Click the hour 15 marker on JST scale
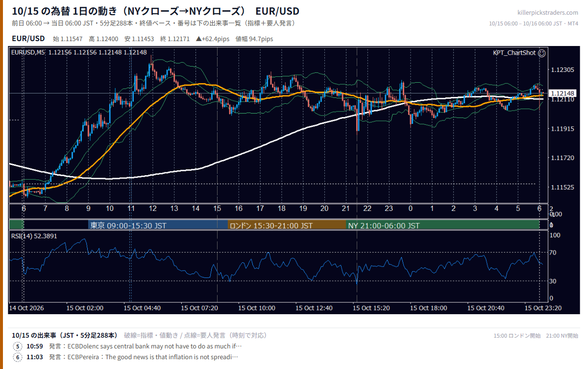 coord(217,208)
